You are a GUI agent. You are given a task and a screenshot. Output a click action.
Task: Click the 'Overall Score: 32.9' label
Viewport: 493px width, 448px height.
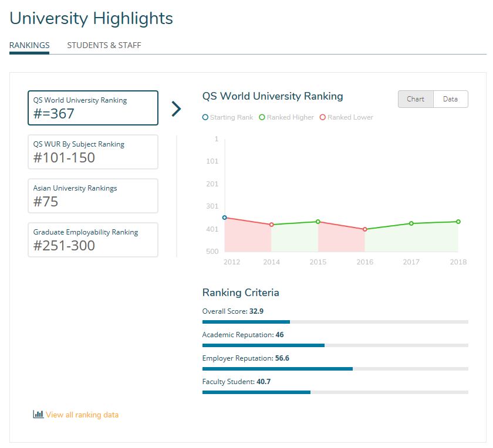233,311
